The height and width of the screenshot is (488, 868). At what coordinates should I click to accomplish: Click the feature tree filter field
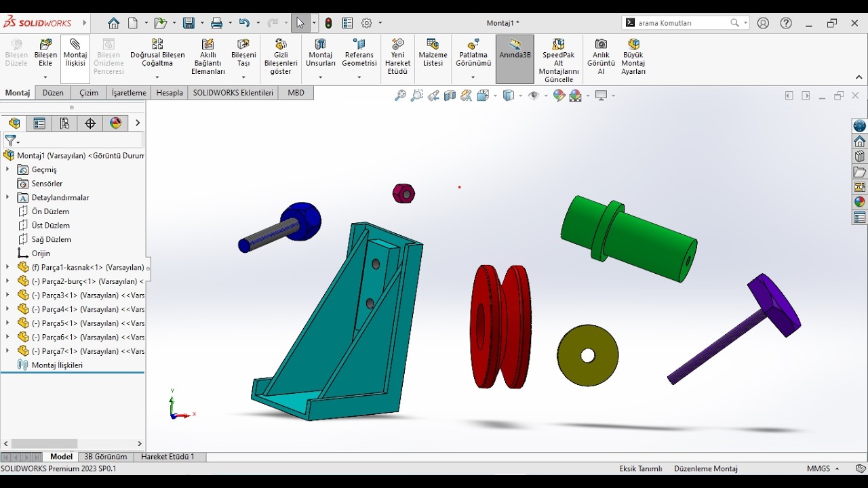point(73,140)
